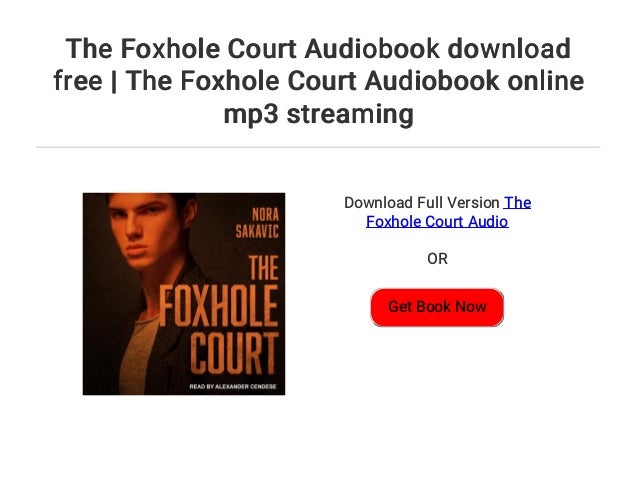The image size is (638, 479).
Task: Click the COURT title word on cover
Action: coord(234,353)
